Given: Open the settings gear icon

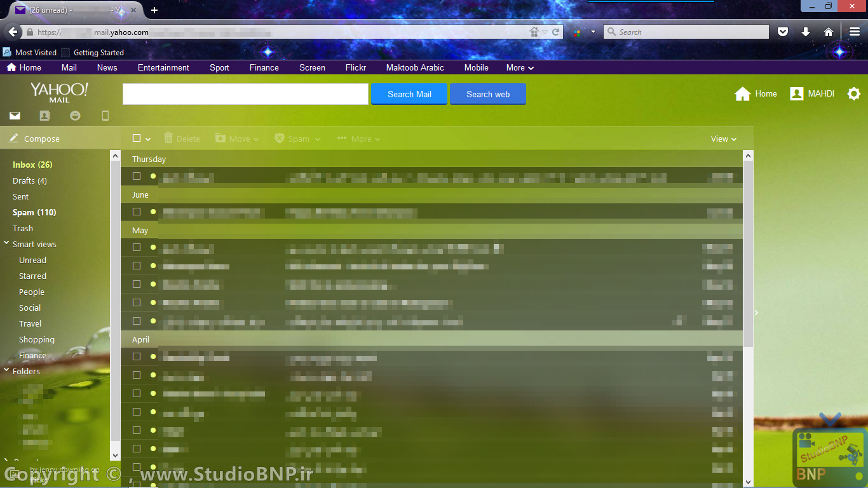Looking at the screenshot, I should (x=854, y=94).
